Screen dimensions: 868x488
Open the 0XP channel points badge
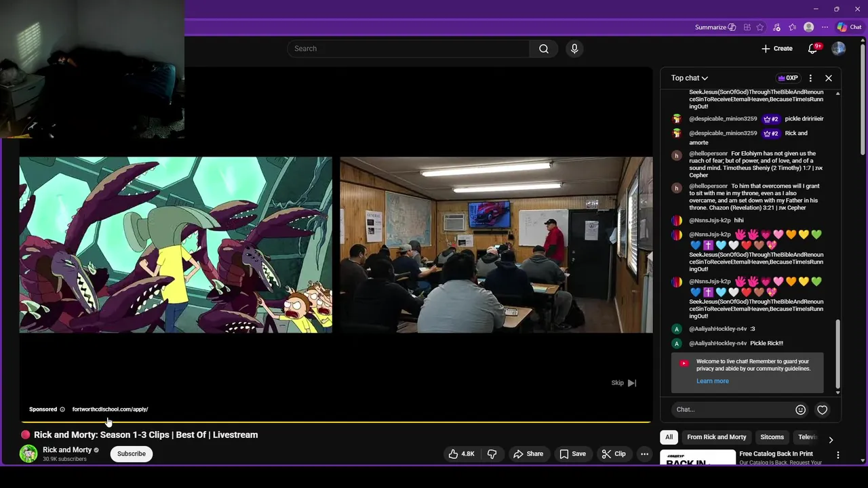(x=788, y=78)
